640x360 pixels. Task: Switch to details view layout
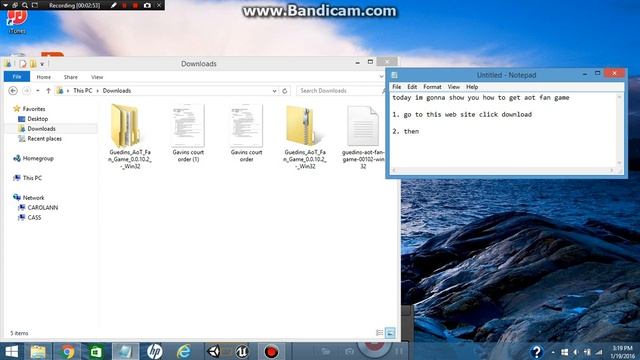pyautogui.click(x=380, y=333)
